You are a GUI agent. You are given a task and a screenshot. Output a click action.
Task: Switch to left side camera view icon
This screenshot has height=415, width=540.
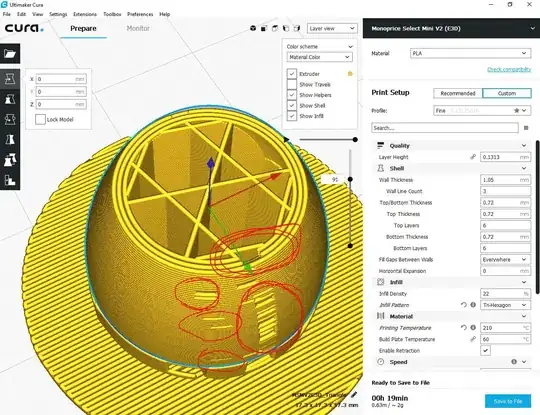[x=286, y=28]
